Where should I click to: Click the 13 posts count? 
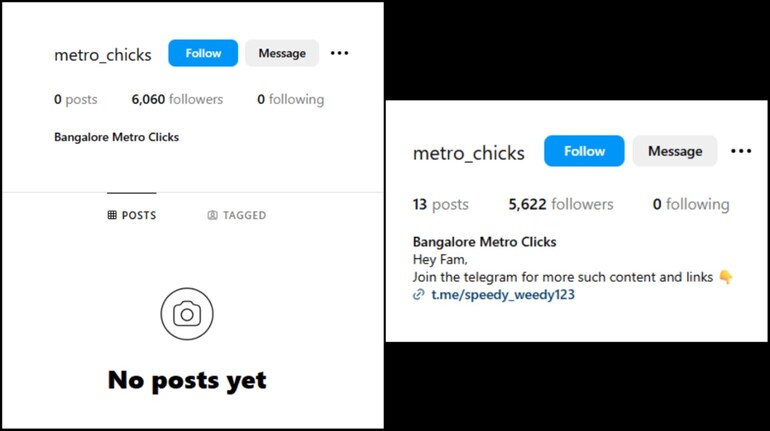440,204
